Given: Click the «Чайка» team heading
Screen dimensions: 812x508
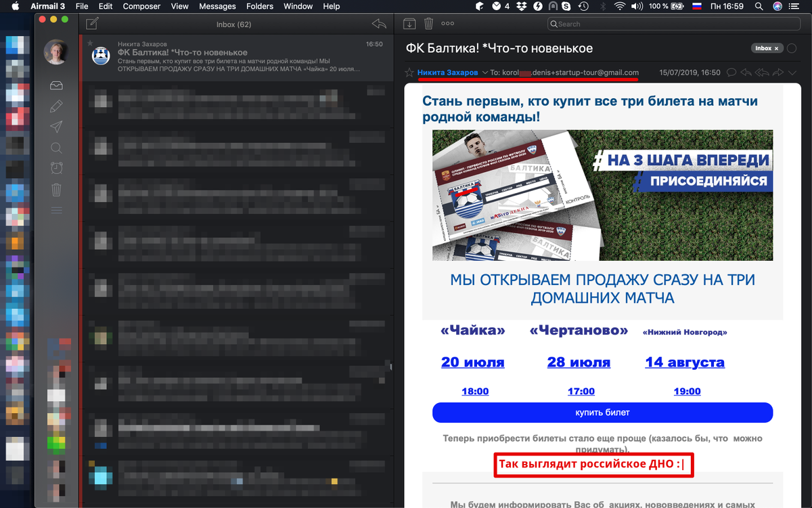Looking at the screenshot, I should click(x=473, y=331).
